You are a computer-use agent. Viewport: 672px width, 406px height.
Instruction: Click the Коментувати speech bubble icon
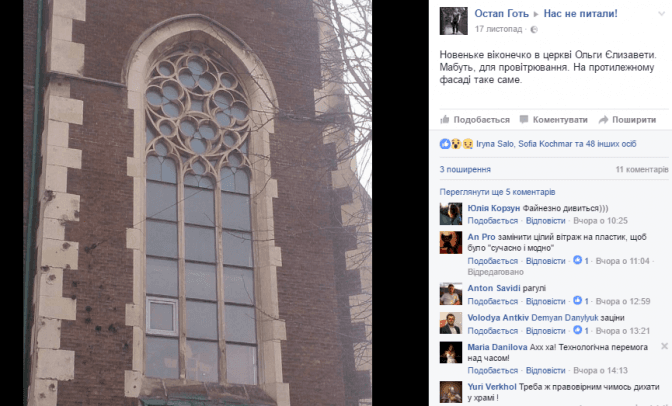point(524,120)
